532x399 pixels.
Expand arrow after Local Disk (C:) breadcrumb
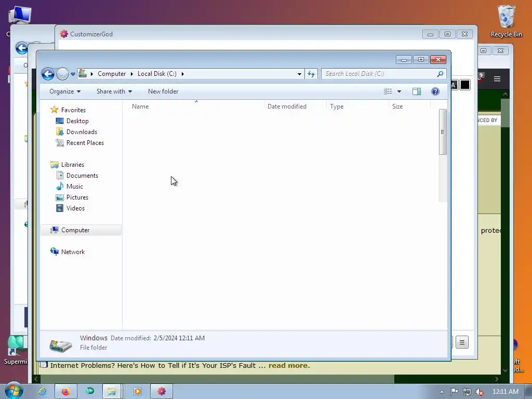click(182, 74)
